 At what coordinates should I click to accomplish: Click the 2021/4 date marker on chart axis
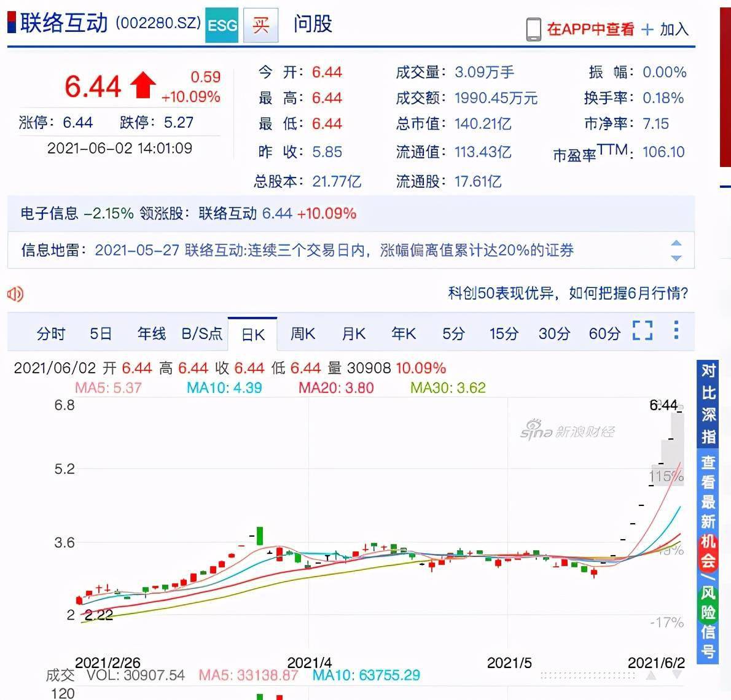[310, 663]
